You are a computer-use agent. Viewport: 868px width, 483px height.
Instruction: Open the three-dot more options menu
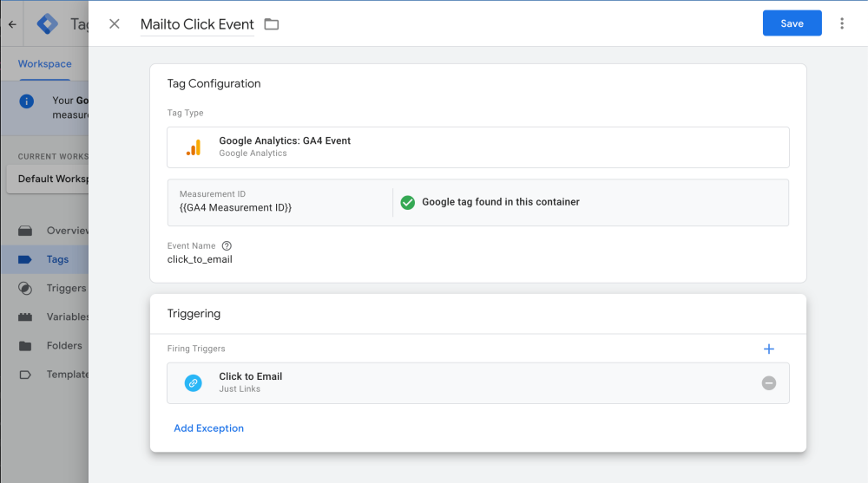(x=841, y=23)
